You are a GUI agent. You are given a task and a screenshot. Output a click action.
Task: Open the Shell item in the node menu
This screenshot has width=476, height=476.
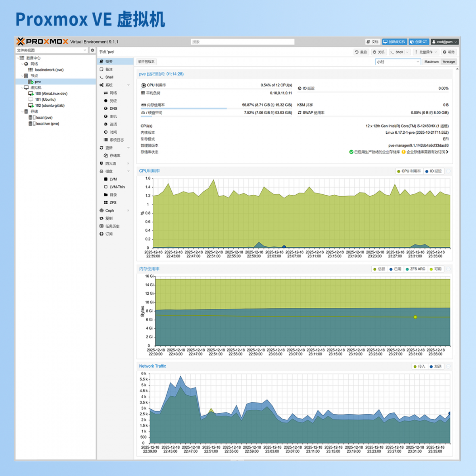[109, 77]
